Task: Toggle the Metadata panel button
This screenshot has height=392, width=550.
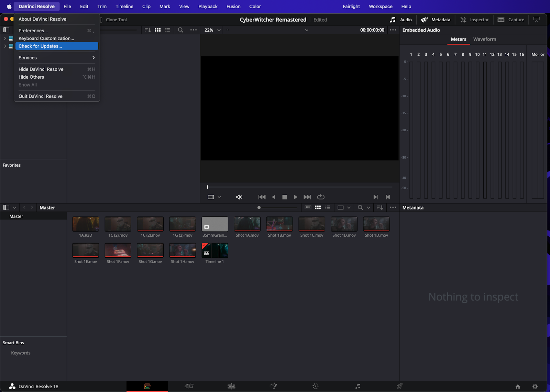Action: (x=436, y=20)
